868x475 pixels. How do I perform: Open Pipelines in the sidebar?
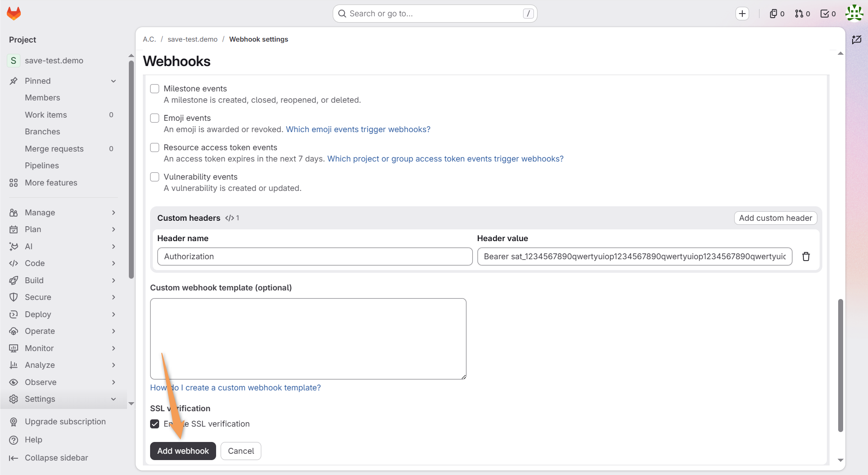tap(42, 166)
